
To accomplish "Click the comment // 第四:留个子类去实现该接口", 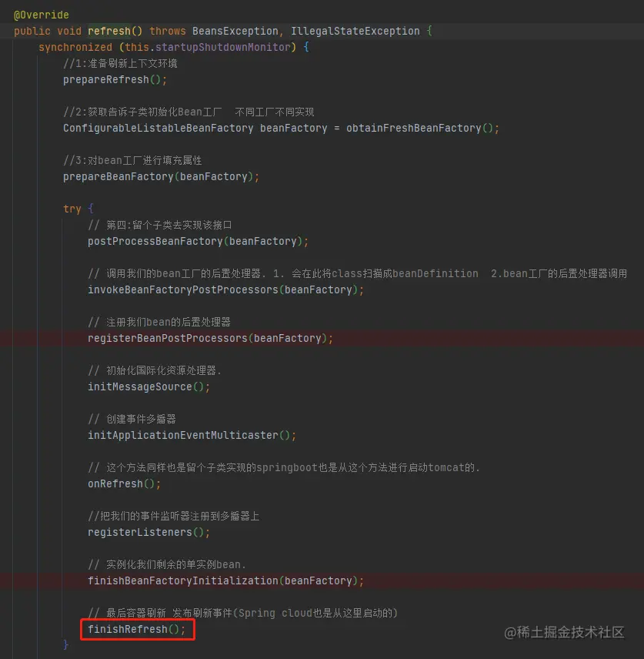I will pyautogui.click(x=159, y=226).
